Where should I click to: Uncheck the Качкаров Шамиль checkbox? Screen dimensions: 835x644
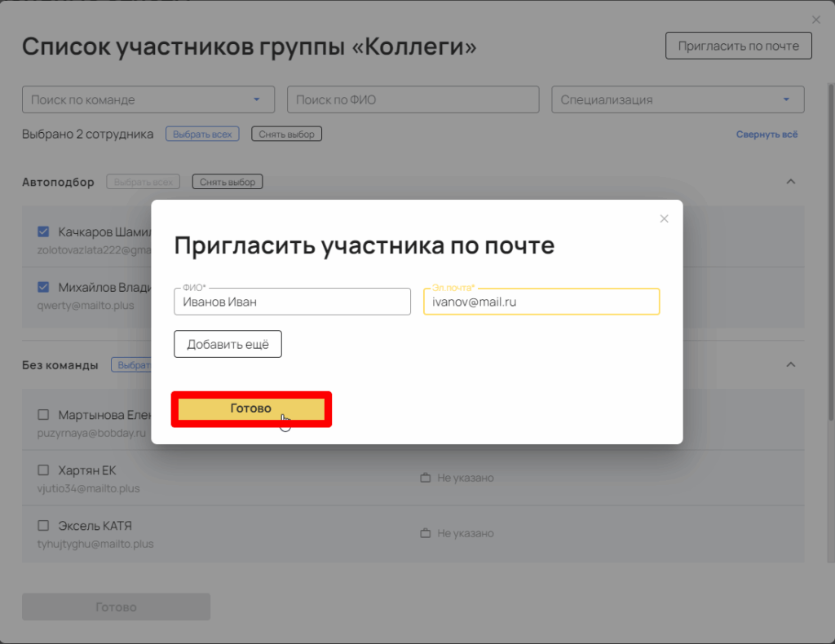[x=44, y=232]
